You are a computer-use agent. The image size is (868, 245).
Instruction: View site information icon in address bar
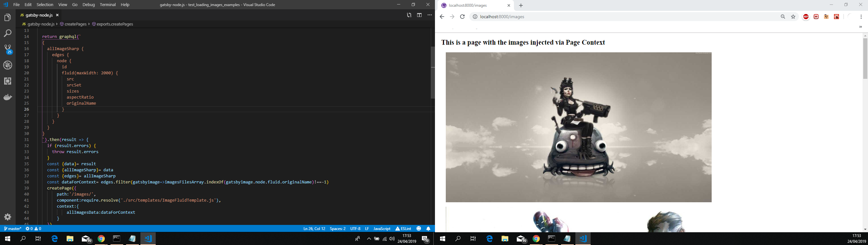tap(475, 17)
